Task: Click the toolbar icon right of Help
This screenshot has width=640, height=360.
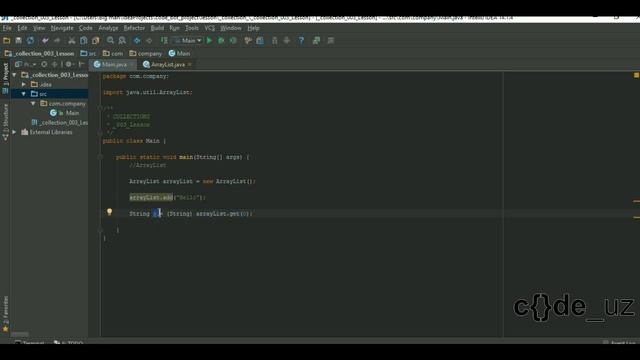Action: click(316, 40)
